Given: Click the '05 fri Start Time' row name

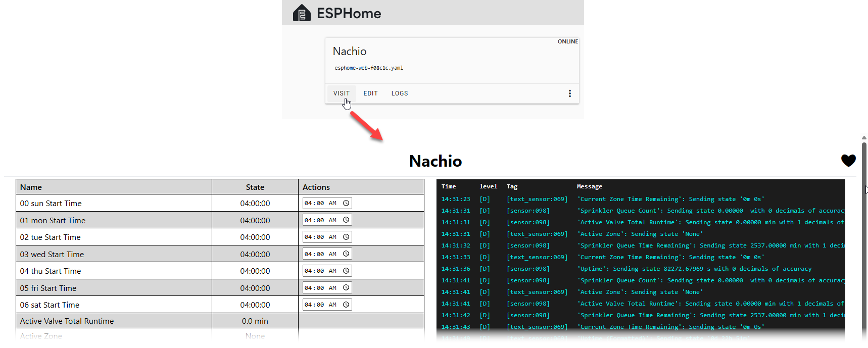Looking at the screenshot, I should (49, 288).
